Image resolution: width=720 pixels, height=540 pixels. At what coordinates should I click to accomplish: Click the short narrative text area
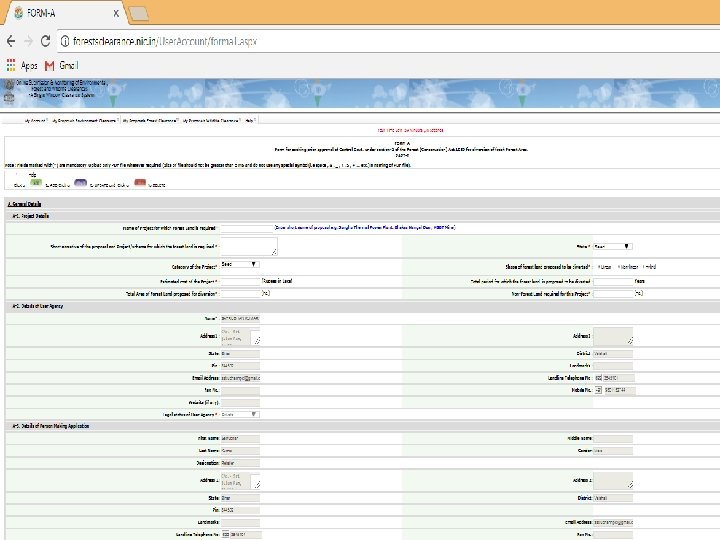(249, 246)
